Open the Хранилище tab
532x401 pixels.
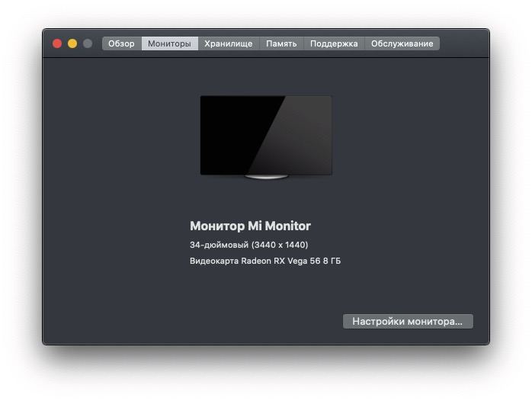tap(229, 43)
